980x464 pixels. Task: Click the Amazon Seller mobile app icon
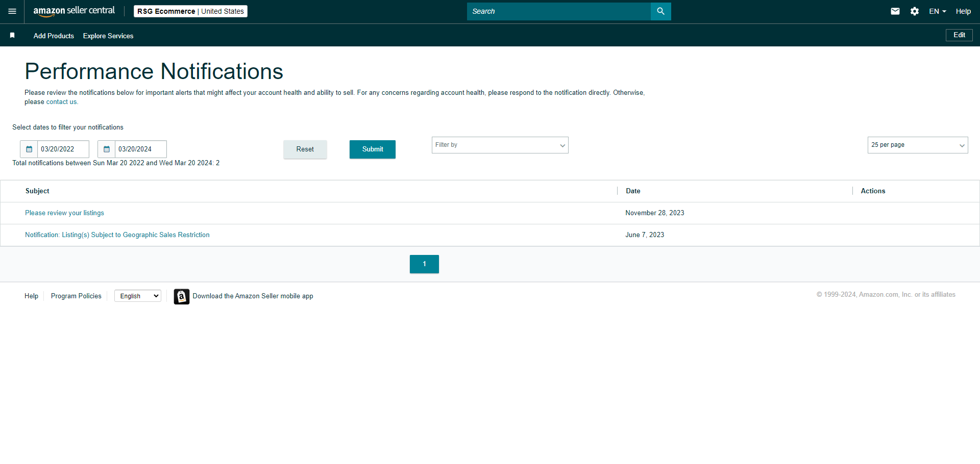click(182, 296)
